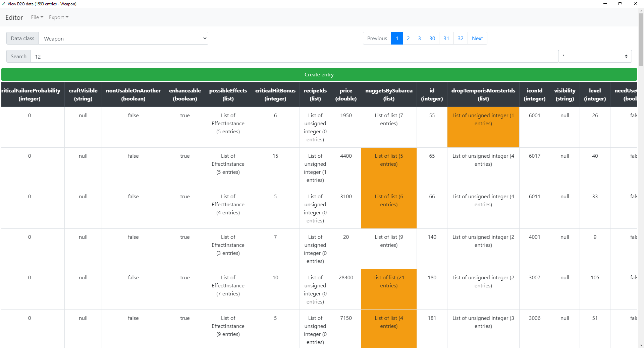
Task: Open orange dropTemporisMonsterIds cell with 1 entries
Action: pos(483,127)
